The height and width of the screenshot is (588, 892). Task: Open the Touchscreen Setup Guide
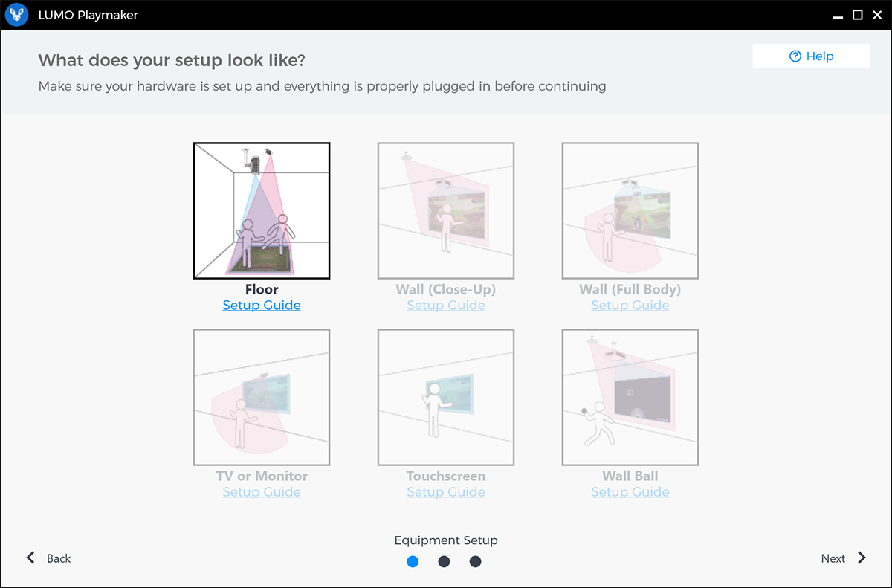point(445,491)
